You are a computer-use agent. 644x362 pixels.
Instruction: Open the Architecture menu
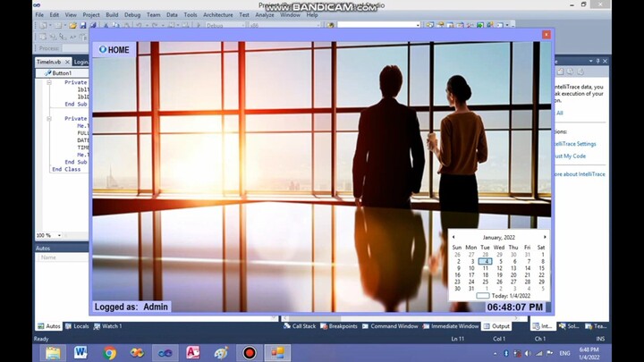217,14
